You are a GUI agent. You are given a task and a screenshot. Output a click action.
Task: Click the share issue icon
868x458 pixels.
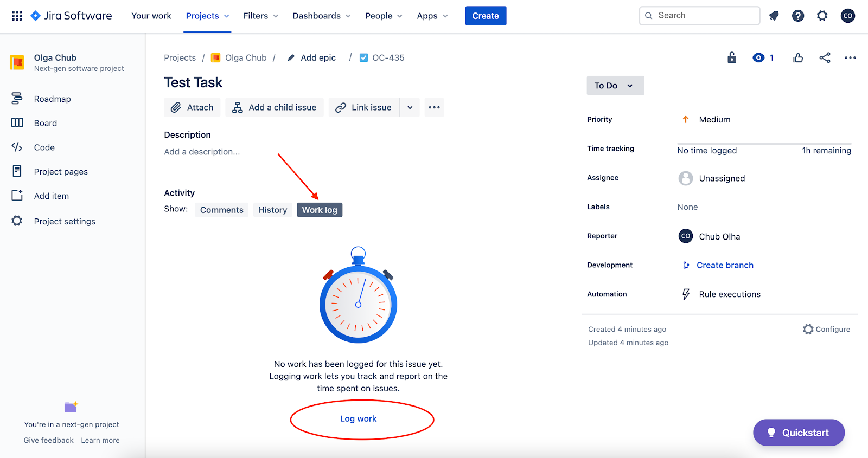click(x=825, y=57)
